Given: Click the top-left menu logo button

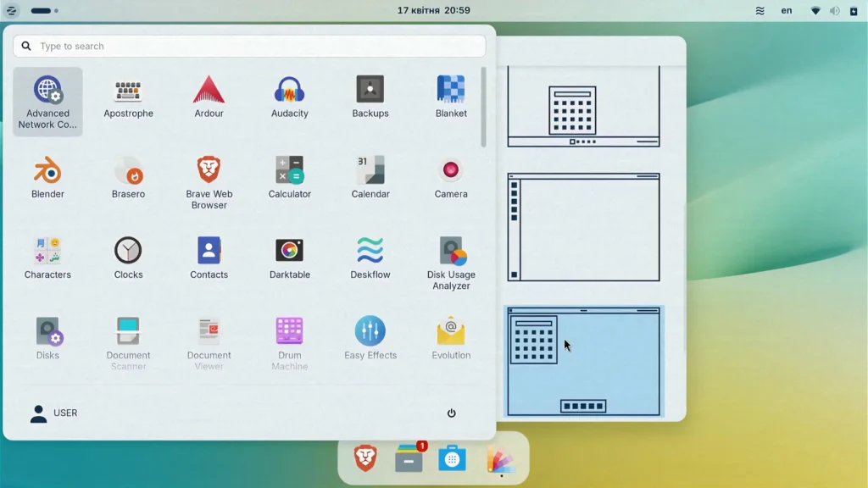Looking at the screenshot, I should pyautogui.click(x=11, y=10).
